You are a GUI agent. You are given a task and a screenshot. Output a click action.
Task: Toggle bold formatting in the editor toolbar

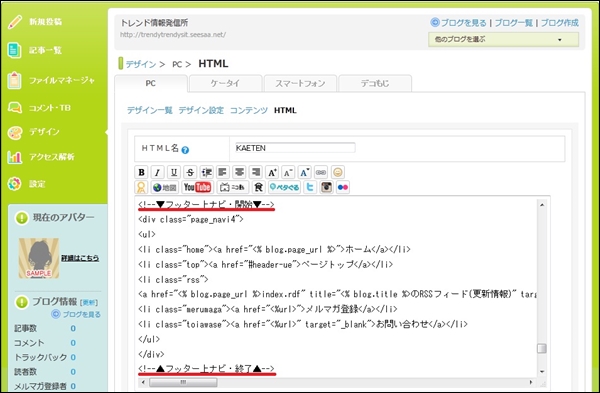(x=141, y=173)
